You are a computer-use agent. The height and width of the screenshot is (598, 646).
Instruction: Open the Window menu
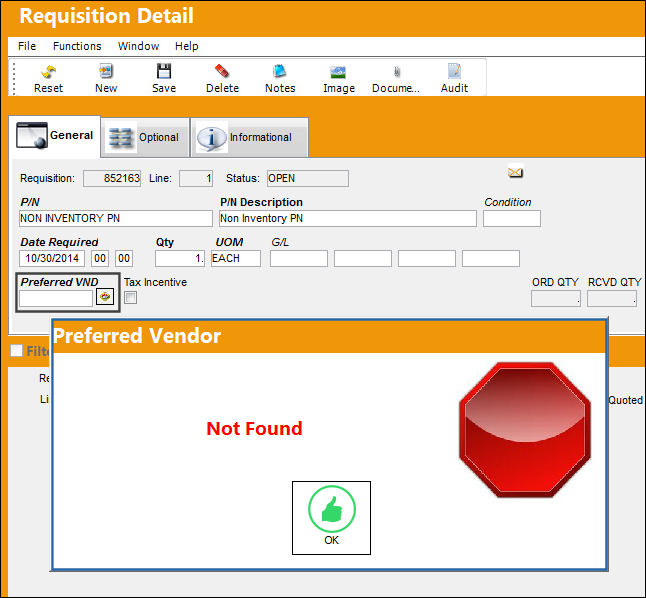138,46
